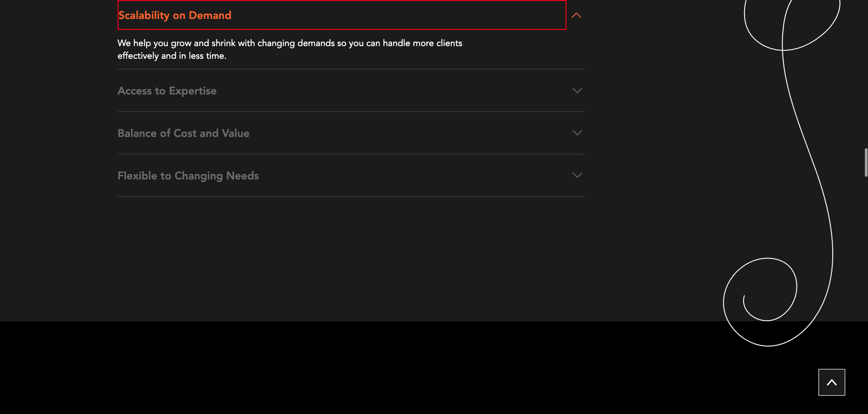Click the text "effectively and in less time."
868x414 pixels.
pos(172,56)
